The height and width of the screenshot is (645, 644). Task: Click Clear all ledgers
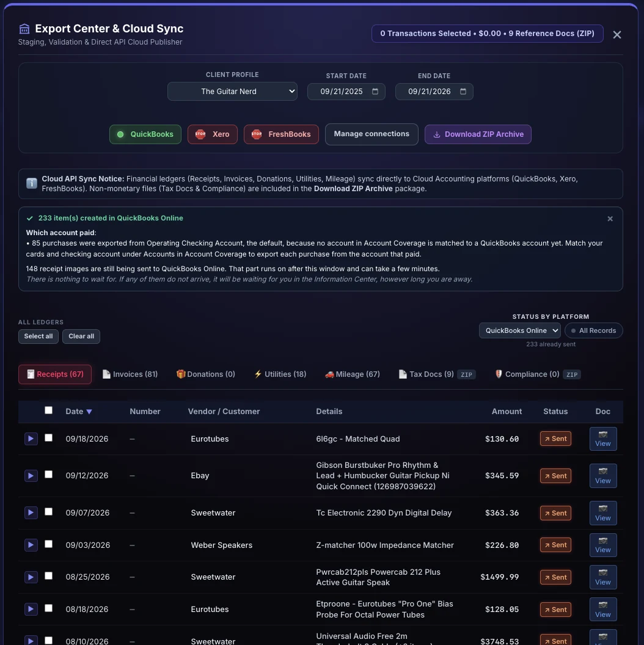click(81, 337)
